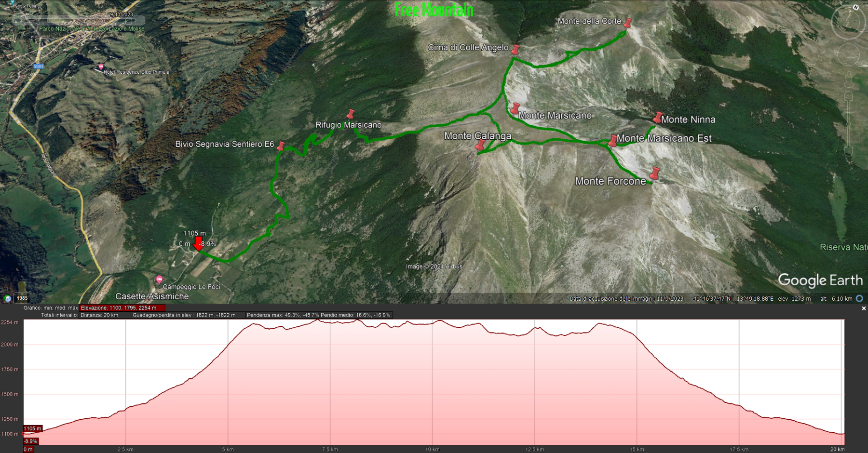Click the Rifugio Marsicano label

pyautogui.click(x=349, y=125)
